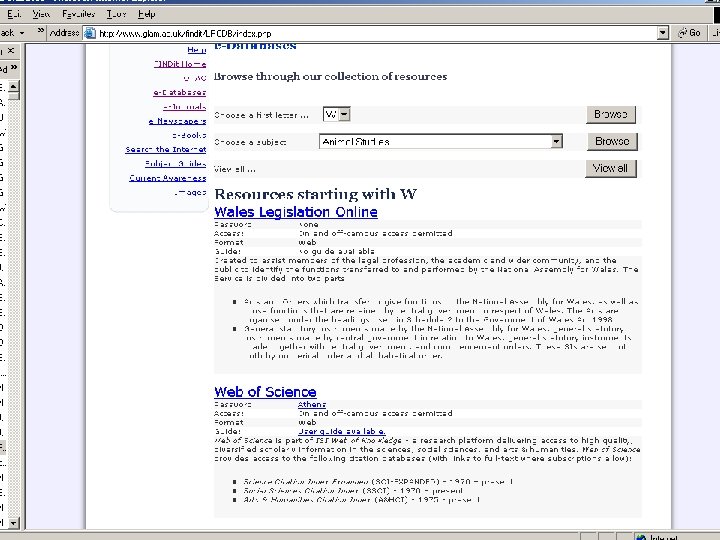The width and height of the screenshot is (720, 540).
Task: Open the Subject Guides link
Action: click(175, 164)
